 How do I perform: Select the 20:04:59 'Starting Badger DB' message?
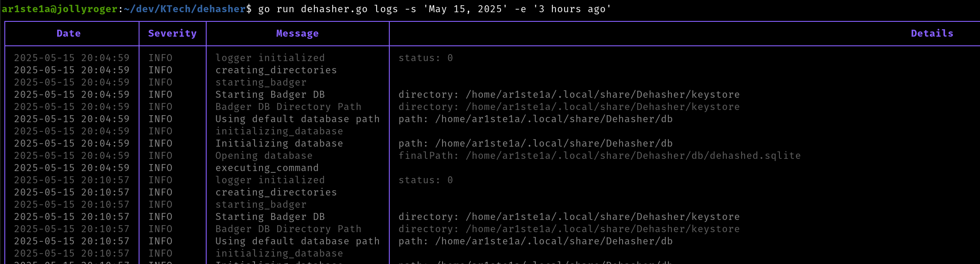270,95
